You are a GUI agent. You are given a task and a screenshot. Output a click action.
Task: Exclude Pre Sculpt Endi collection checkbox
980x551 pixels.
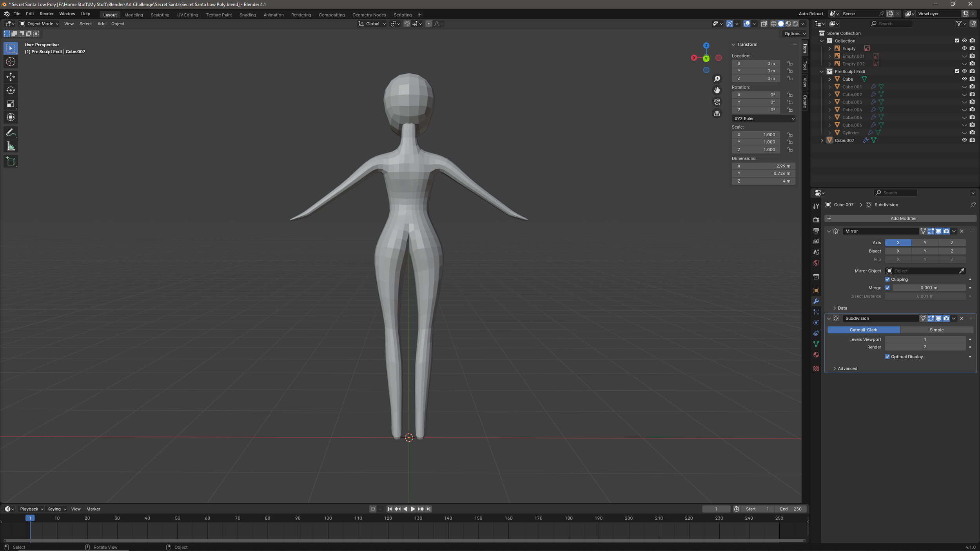coord(957,71)
